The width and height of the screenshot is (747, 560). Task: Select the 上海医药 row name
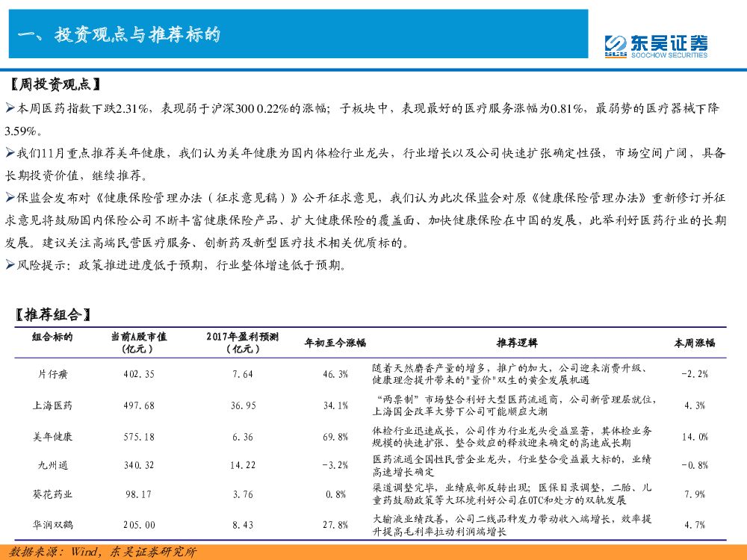pos(52,405)
